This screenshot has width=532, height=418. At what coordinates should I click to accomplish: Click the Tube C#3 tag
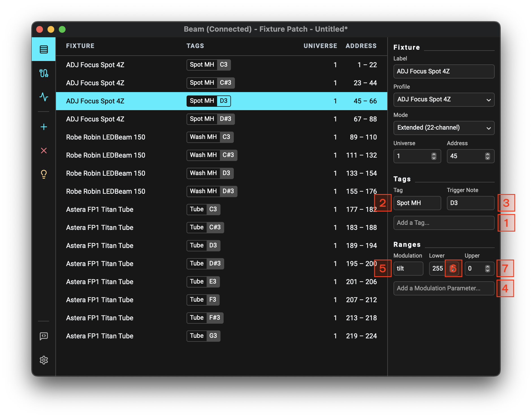pyautogui.click(x=205, y=228)
